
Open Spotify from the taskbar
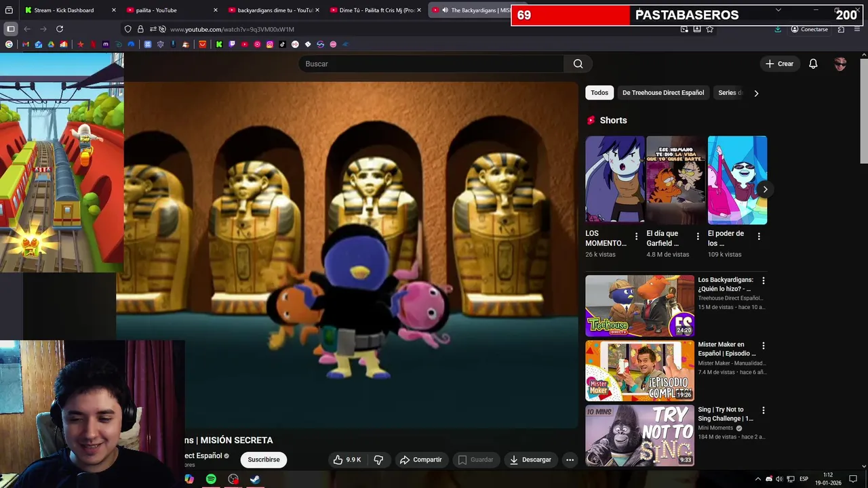211,479
